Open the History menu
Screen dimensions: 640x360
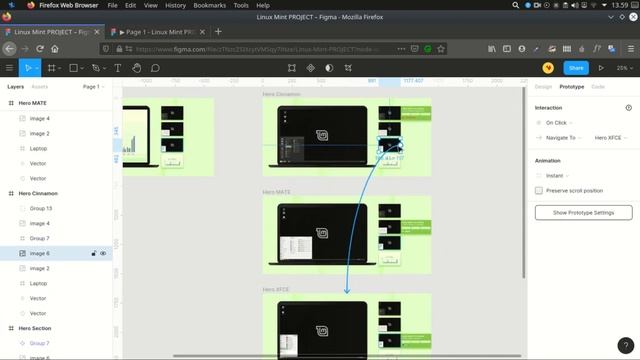click(176, 5)
